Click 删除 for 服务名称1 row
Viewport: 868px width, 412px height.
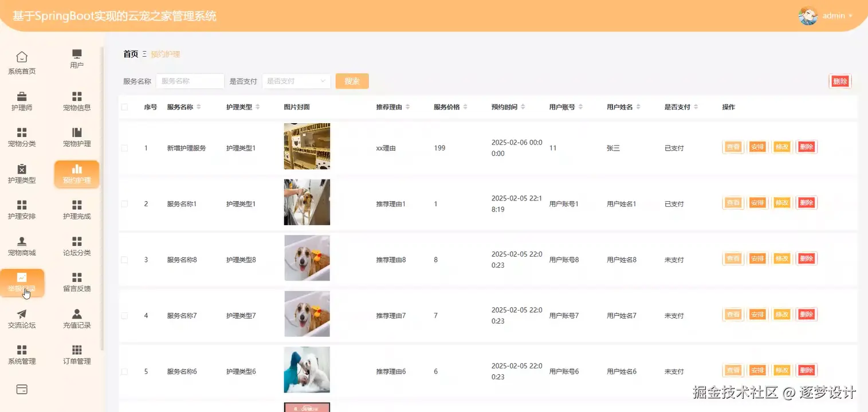[807, 203]
